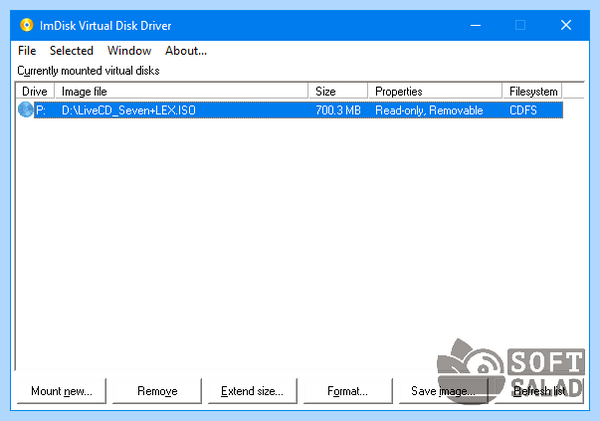Screen dimensions: 600x421
Task: Click the Mount new... button
Action: [62, 391]
